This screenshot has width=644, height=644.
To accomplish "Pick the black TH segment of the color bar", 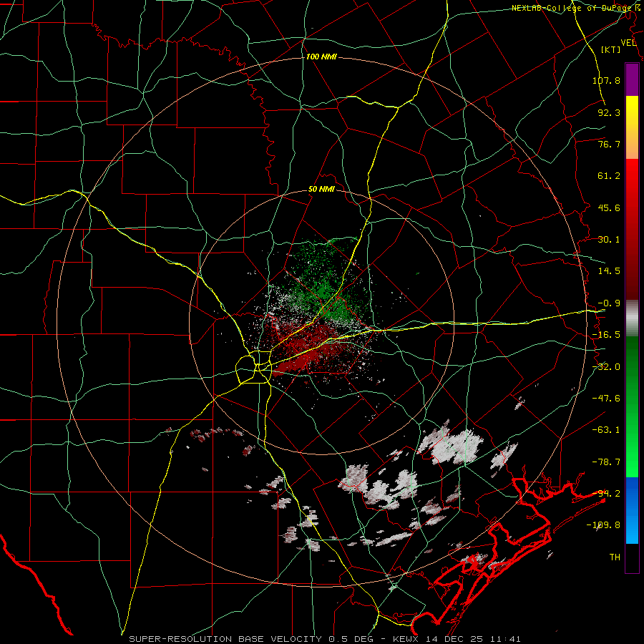I will coord(632,557).
